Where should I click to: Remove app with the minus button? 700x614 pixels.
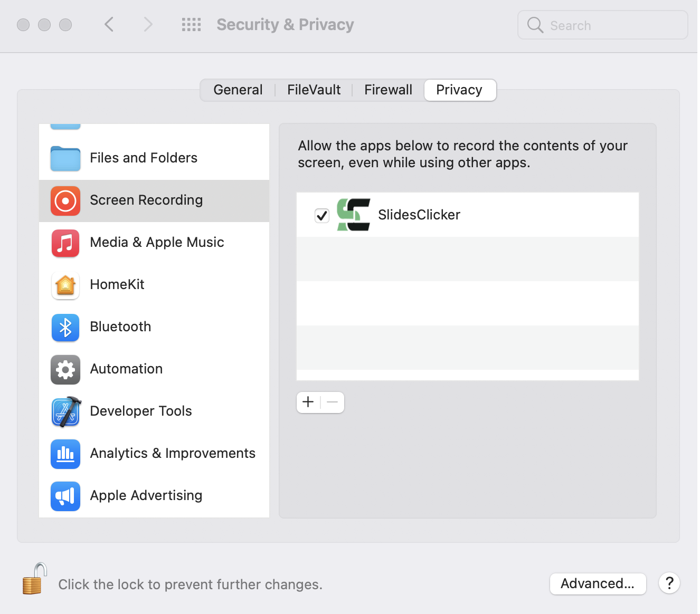point(333,402)
